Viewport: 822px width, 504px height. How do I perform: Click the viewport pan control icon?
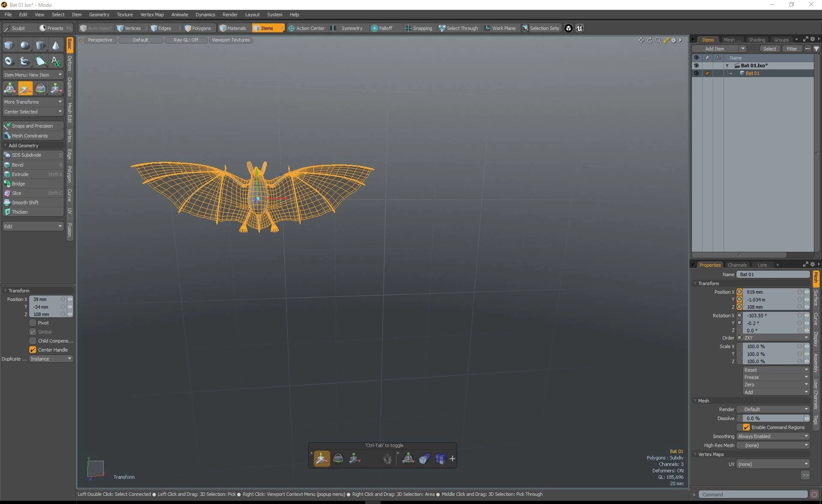pyautogui.click(x=641, y=40)
